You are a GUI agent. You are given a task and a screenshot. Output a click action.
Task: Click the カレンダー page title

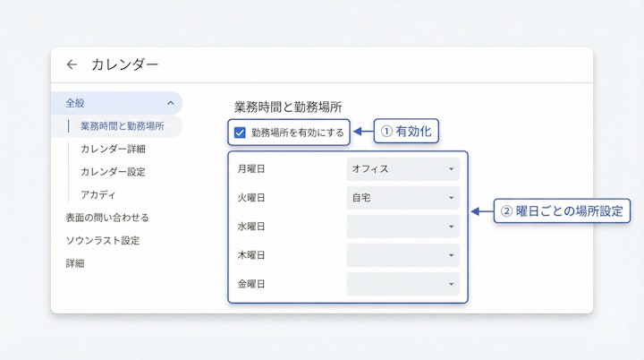tap(125, 64)
